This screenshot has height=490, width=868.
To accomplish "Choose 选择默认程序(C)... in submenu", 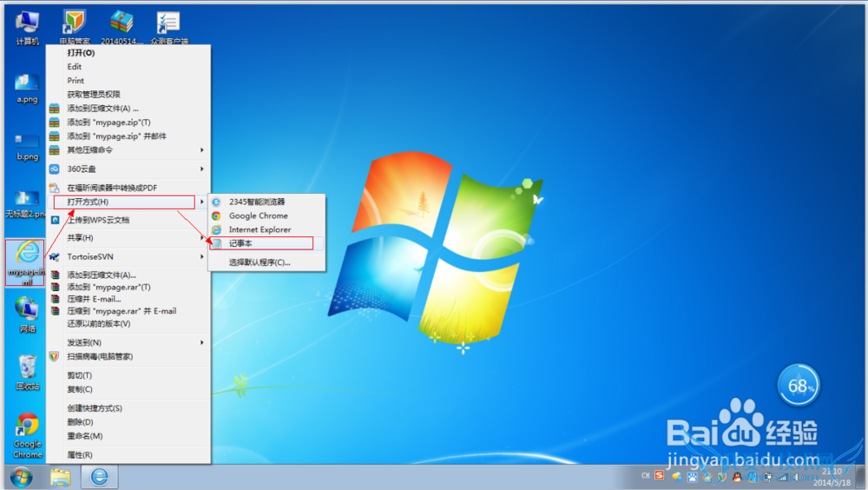I will click(x=266, y=262).
